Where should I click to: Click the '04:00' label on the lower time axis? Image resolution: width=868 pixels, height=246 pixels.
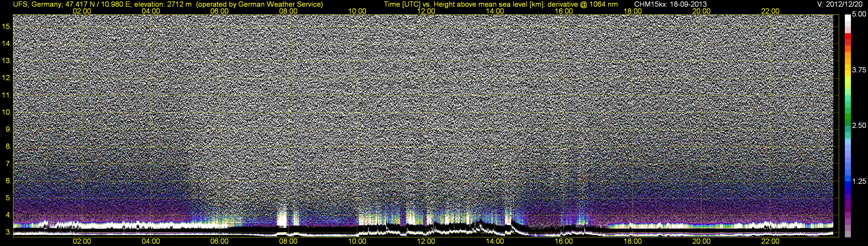tap(151, 241)
